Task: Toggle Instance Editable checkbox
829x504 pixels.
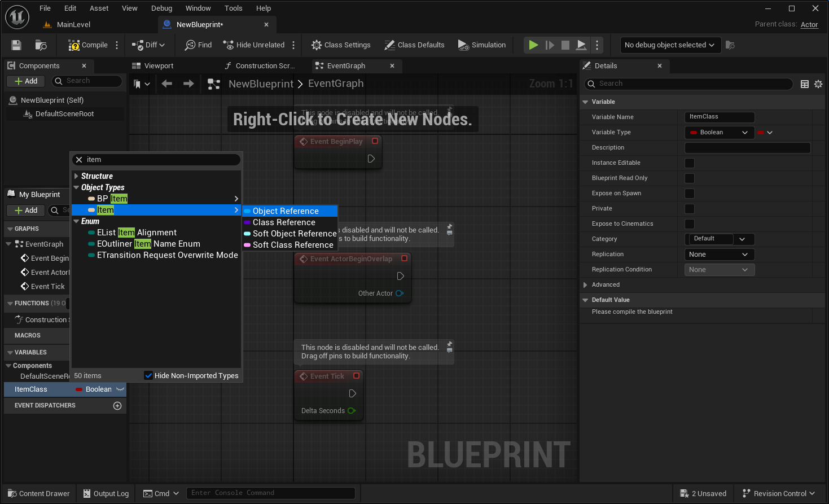Action: (690, 163)
